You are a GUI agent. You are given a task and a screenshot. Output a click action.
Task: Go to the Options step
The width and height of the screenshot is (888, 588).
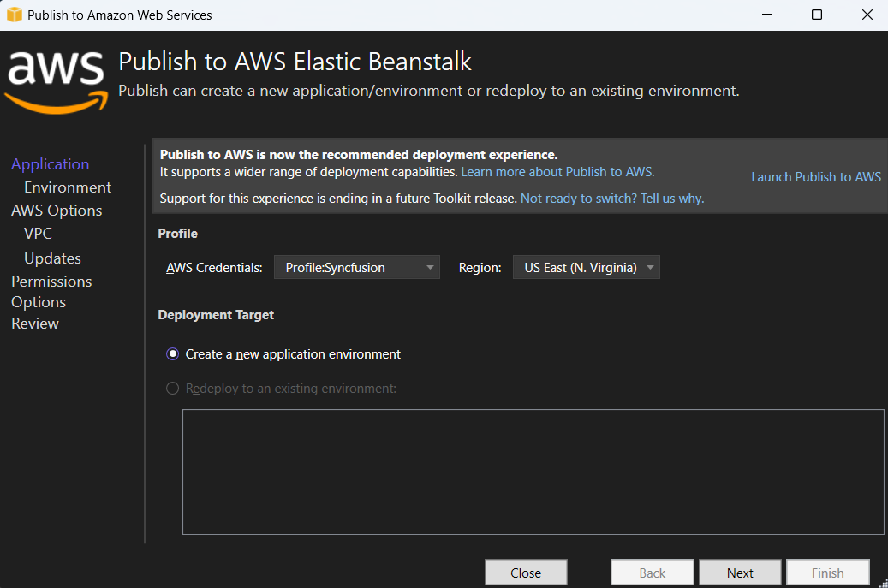39,302
